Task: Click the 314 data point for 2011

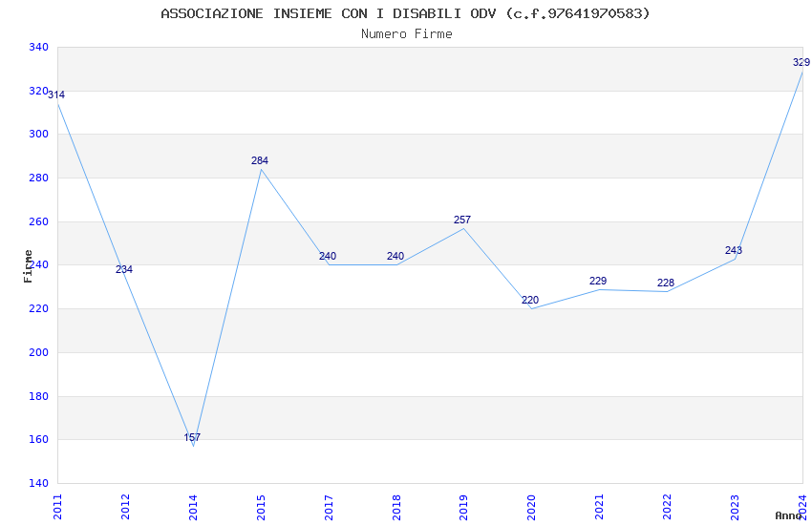Action: tap(56, 94)
